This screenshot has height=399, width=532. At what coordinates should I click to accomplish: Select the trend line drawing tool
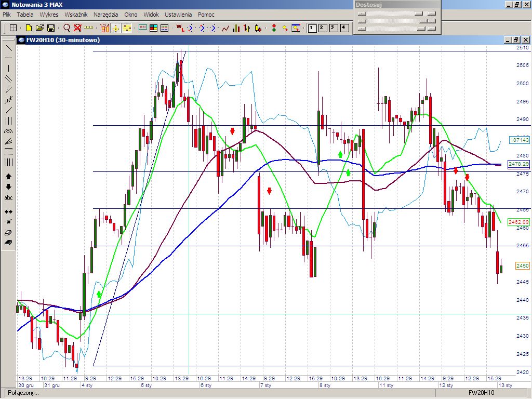pyautogui.click(x=9, y=47)
